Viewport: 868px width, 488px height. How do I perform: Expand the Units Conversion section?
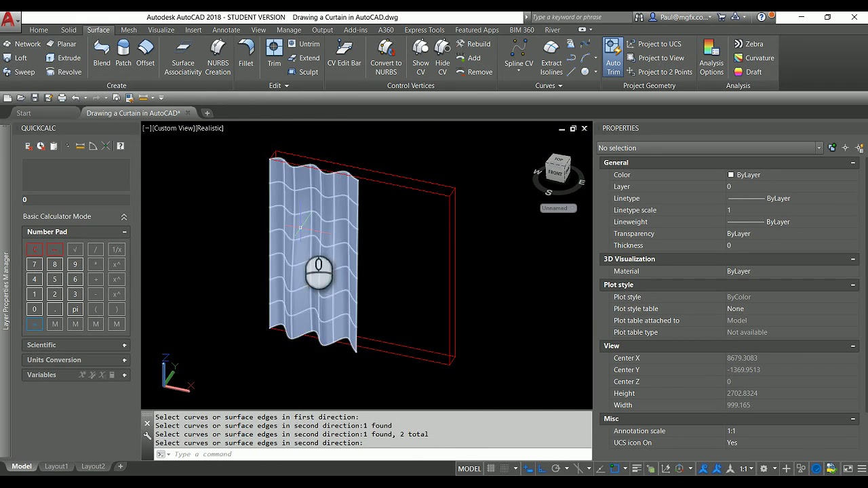(x=124, y=360)
